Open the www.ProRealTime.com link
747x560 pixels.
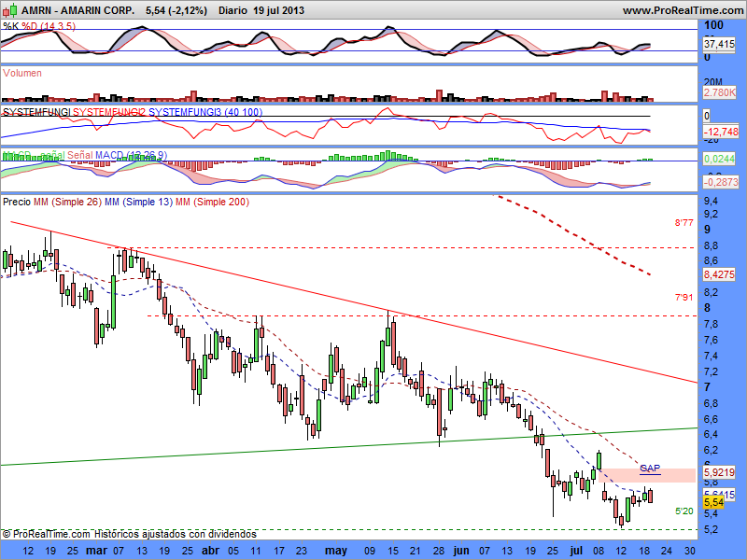coord(683,10)
